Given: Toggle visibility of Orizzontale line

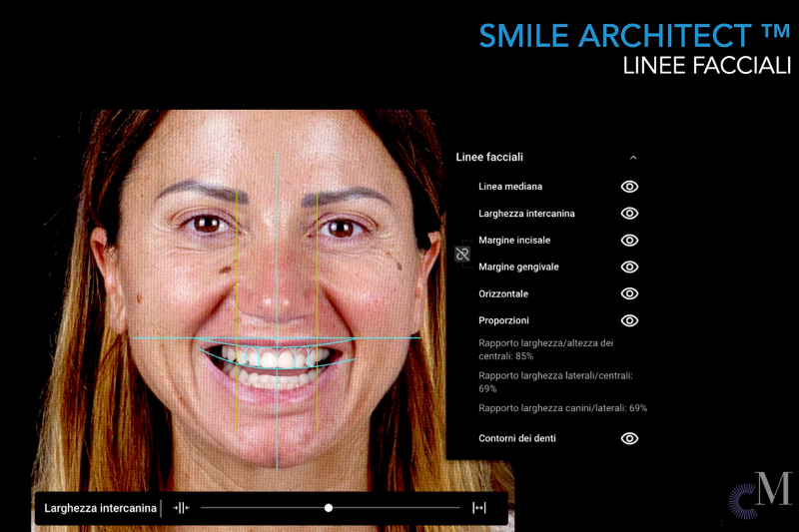Looking at the screenshot, I should pyautogui.click(x=629, y=293).
